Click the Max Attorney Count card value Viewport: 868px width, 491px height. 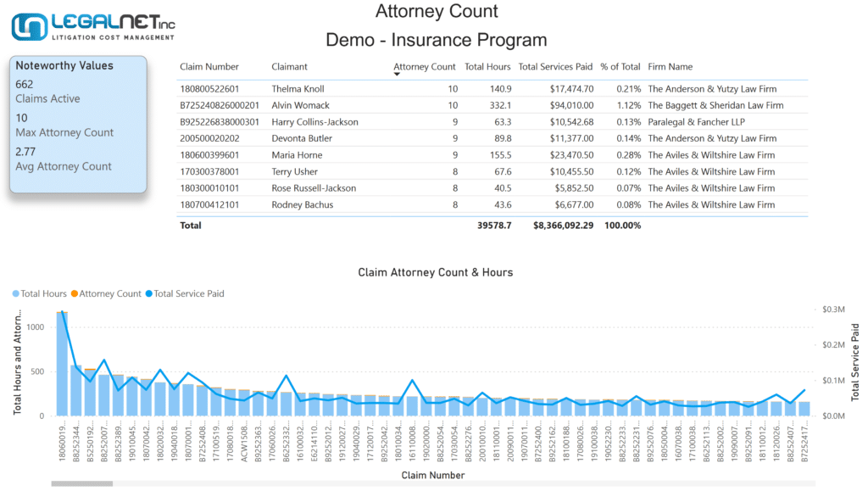[x=21, y=118]
